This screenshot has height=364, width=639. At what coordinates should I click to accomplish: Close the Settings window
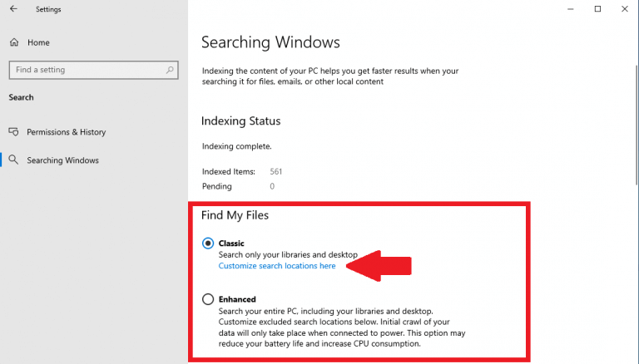click(624, 9)
